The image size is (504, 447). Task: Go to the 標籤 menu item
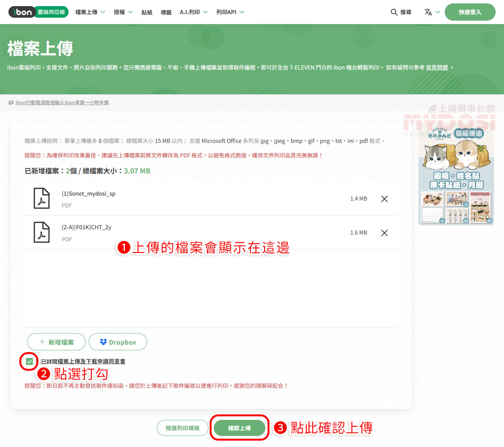pos(166,12)
